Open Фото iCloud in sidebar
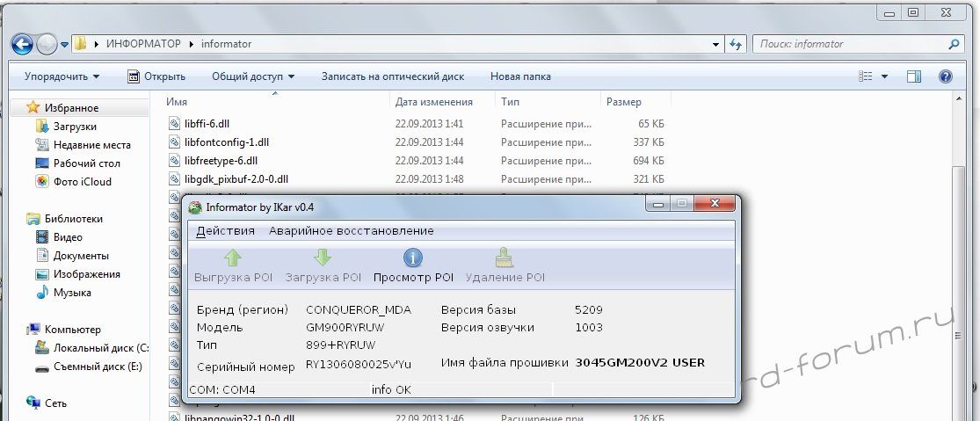Image resolution: width=980 pixels, height=421 pixels. (82, 182)
